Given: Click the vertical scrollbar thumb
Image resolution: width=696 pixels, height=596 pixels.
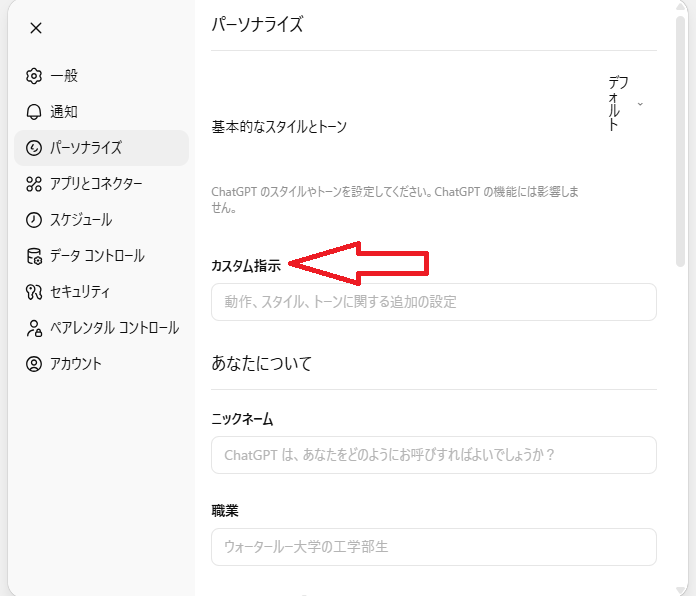Looking at the screenshot, I should [680, 141].
